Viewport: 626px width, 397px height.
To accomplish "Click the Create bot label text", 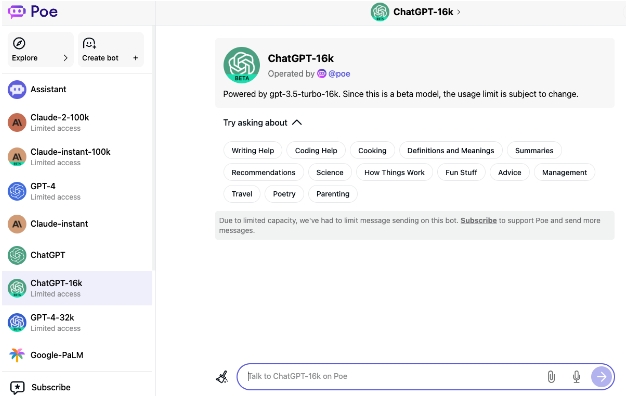I will [x=100, y=58].
